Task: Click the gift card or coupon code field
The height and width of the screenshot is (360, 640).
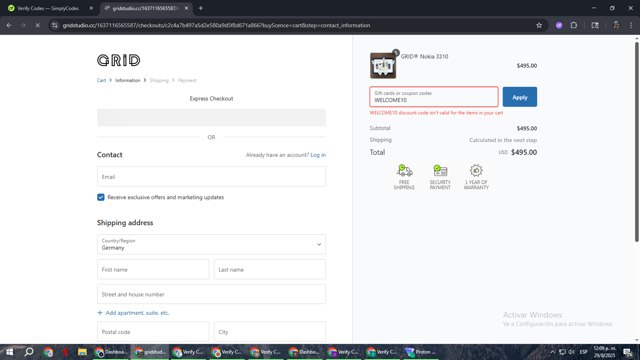Action: coord(434,97)
